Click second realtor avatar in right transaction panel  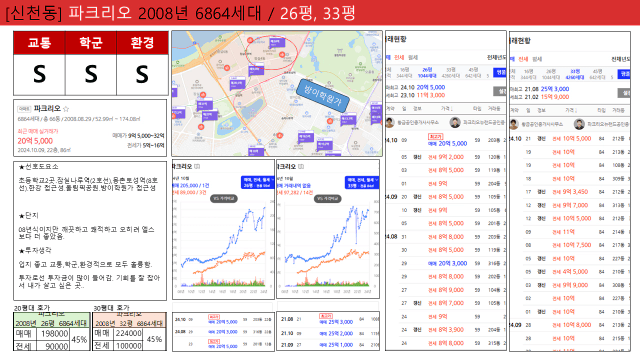(579, 124)
